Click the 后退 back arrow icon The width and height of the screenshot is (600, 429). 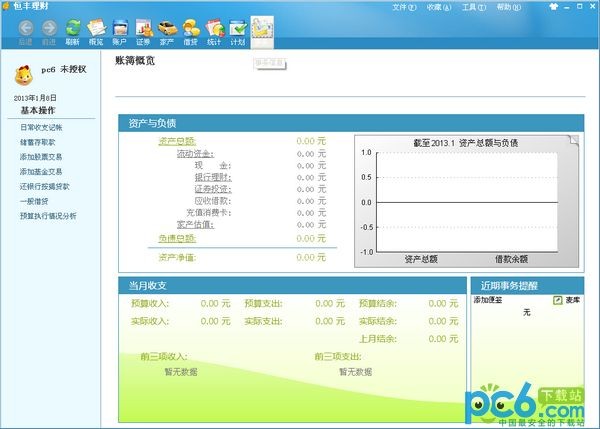26,28
